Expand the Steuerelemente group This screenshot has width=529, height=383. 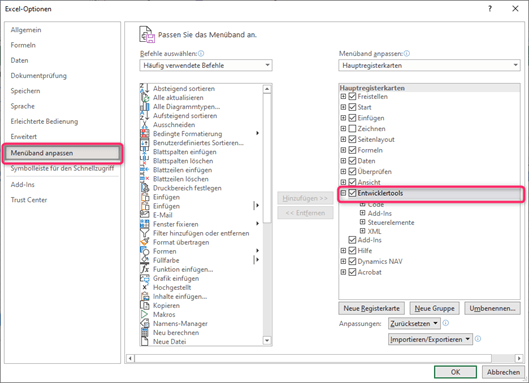click(362, 222)
